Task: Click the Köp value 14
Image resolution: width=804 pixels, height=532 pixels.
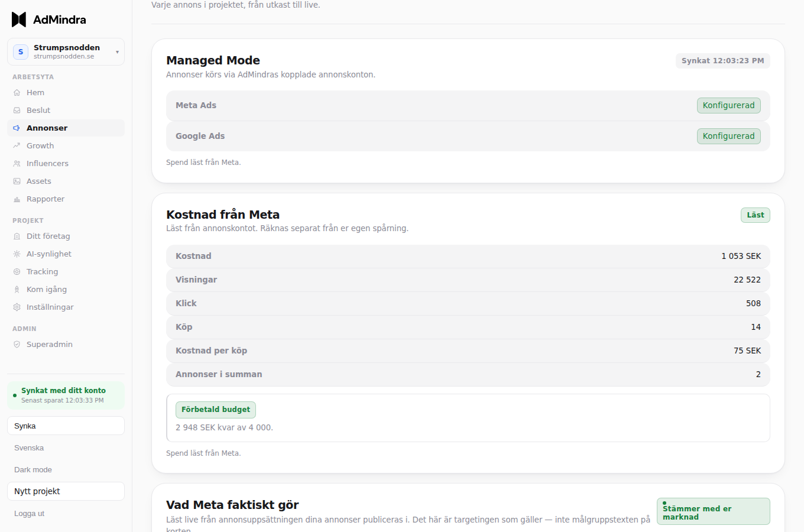Action: pyautogui.click(x=756, y=327)
